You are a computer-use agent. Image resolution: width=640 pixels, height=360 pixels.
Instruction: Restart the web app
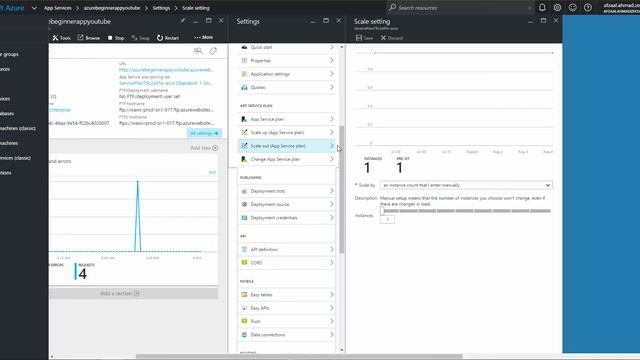point(168,38)
